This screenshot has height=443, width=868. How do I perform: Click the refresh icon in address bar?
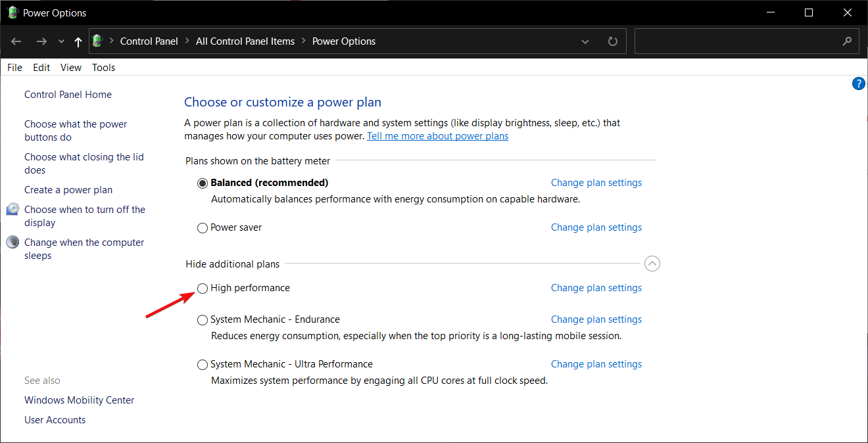pos(613,41)
